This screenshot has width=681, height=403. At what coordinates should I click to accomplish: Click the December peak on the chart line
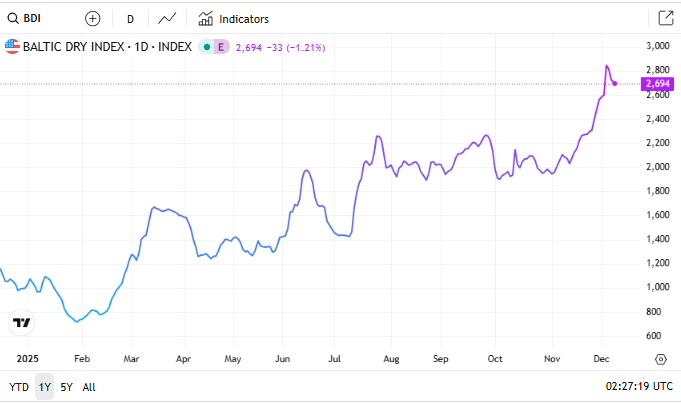point(607,66)
